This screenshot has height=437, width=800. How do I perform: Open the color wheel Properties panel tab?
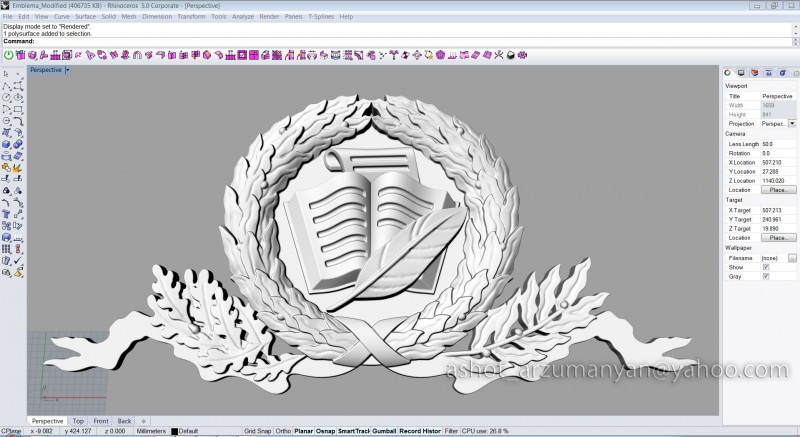point(728,73)
